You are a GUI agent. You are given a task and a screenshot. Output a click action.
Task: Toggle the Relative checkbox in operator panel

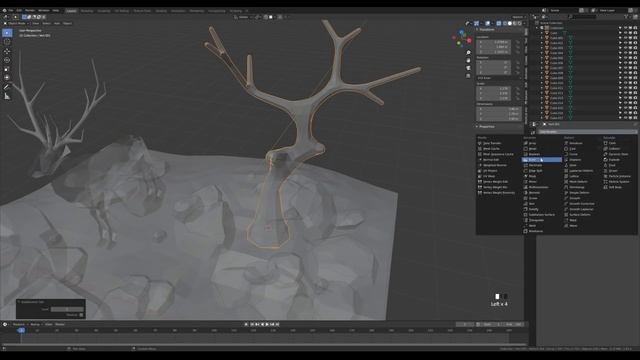coord(81,315)
